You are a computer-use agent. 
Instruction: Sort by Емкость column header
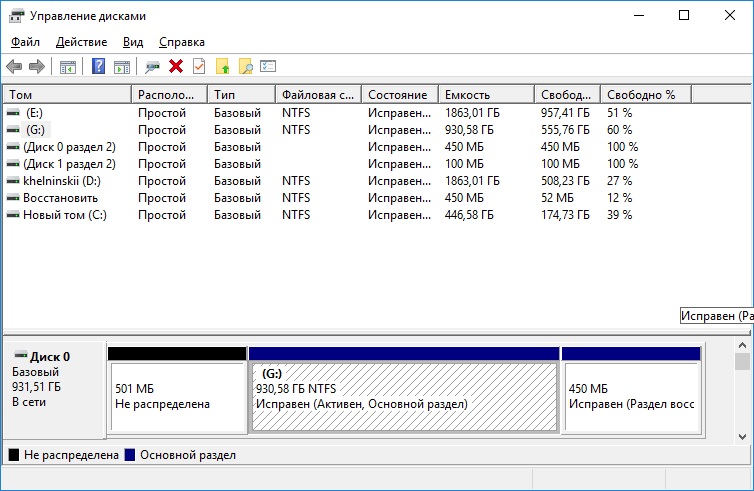(486, 95)
